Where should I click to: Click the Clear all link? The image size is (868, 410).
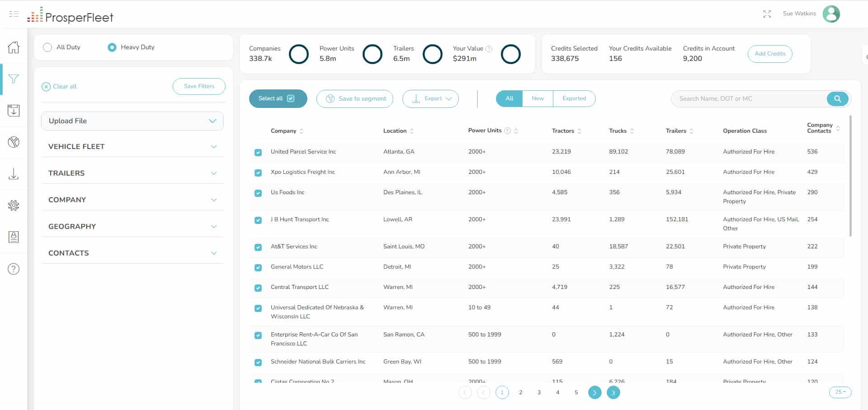[x=59, y=87]
